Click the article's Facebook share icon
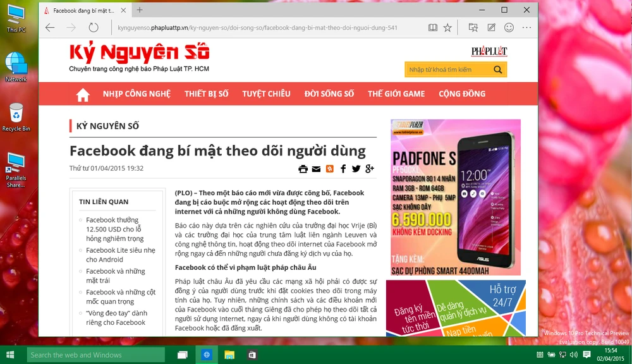The width and height of the screenshot is (632, 364). pyautogui.click(x=343, y=169)
